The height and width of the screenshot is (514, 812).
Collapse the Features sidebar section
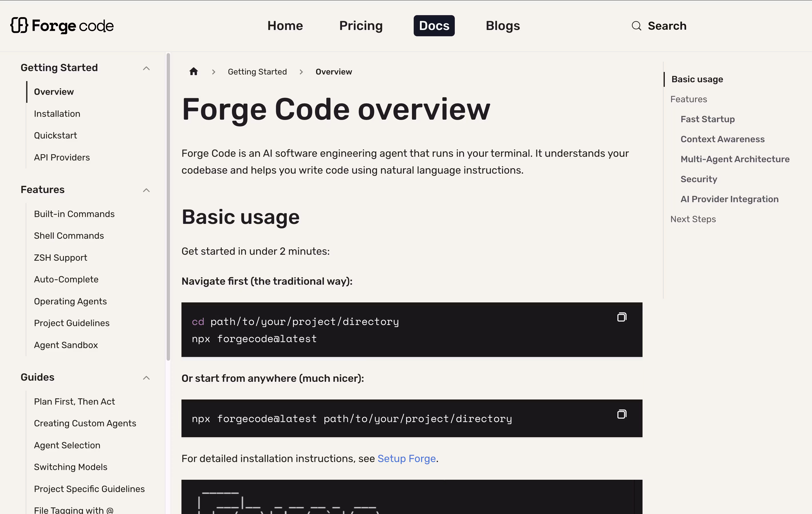point(146,190)
